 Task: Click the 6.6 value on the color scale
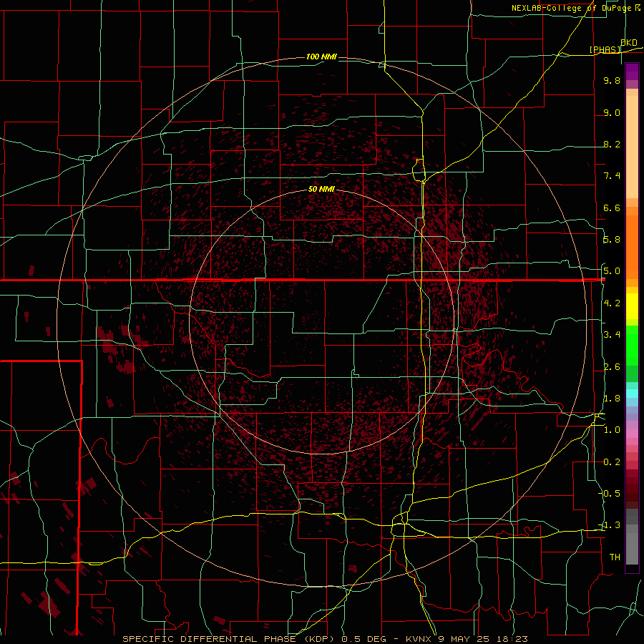(612, 208)
